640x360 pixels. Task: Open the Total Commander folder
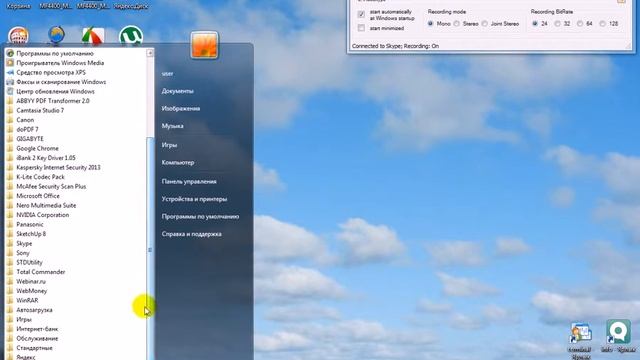pos(36,272)
